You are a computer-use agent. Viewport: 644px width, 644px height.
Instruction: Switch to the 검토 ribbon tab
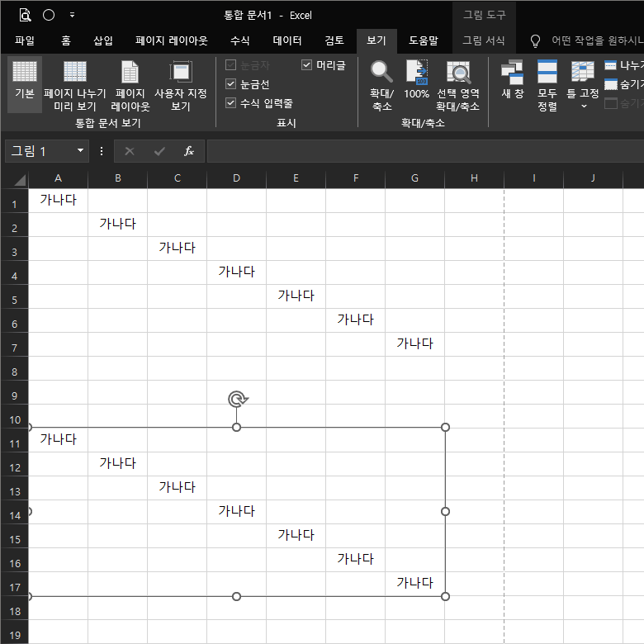click(334, 40)
